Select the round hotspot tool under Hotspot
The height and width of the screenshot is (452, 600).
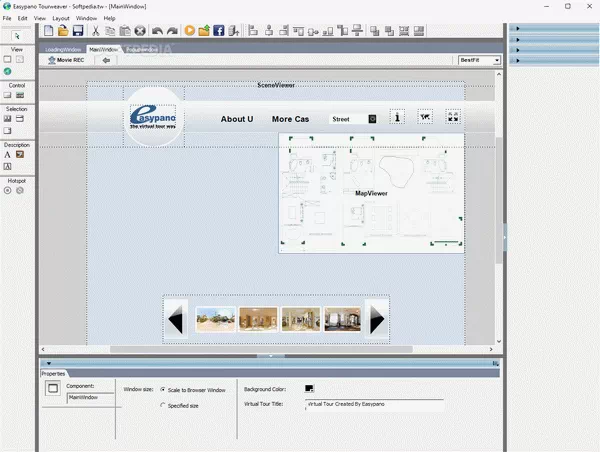tap(8, 189)
